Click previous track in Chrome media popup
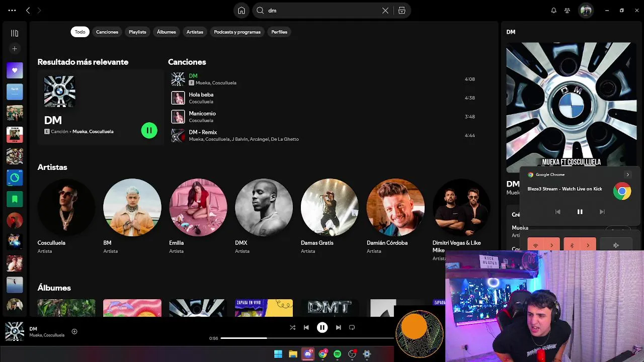Screen dimensions: 644x362 [557, 212]
